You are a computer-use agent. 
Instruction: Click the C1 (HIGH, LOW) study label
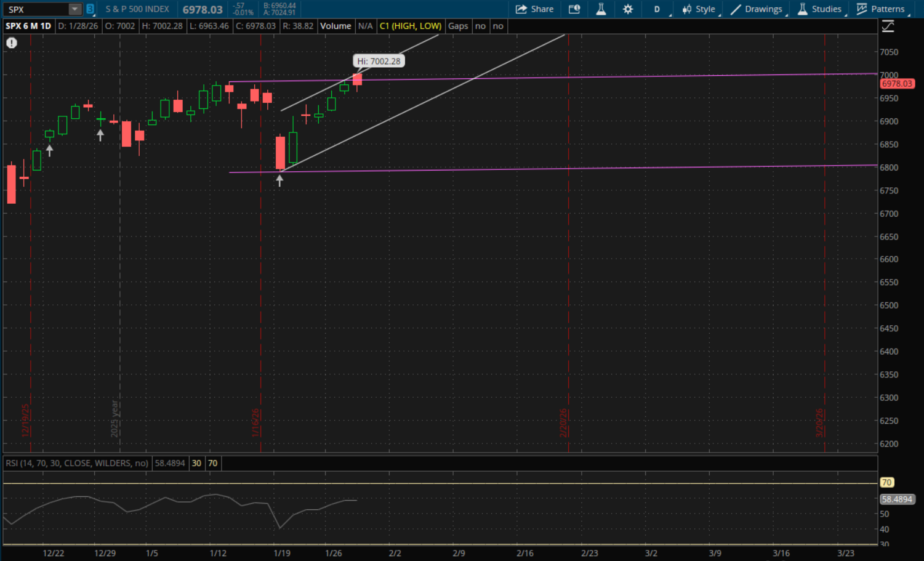410,26
